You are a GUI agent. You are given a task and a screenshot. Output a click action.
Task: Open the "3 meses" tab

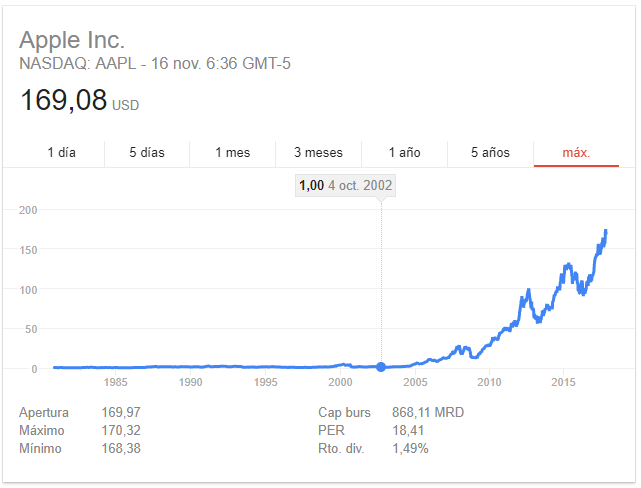pos(318,153)
